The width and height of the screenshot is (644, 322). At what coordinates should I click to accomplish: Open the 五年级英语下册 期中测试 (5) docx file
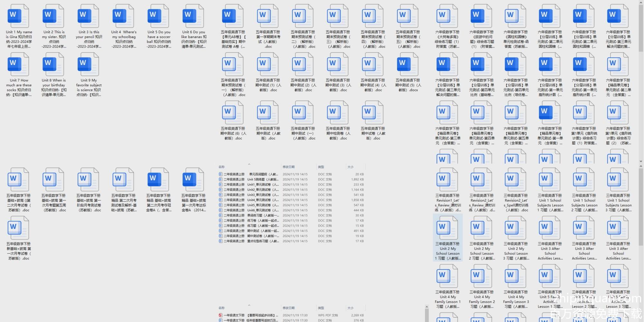(408, 65)
